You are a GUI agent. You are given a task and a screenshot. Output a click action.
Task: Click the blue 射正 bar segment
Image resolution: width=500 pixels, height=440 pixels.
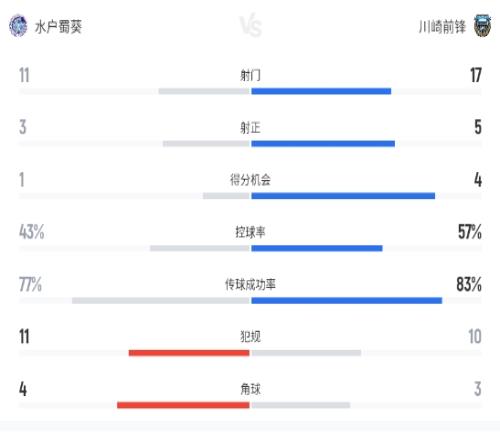[x=323, y=144]
